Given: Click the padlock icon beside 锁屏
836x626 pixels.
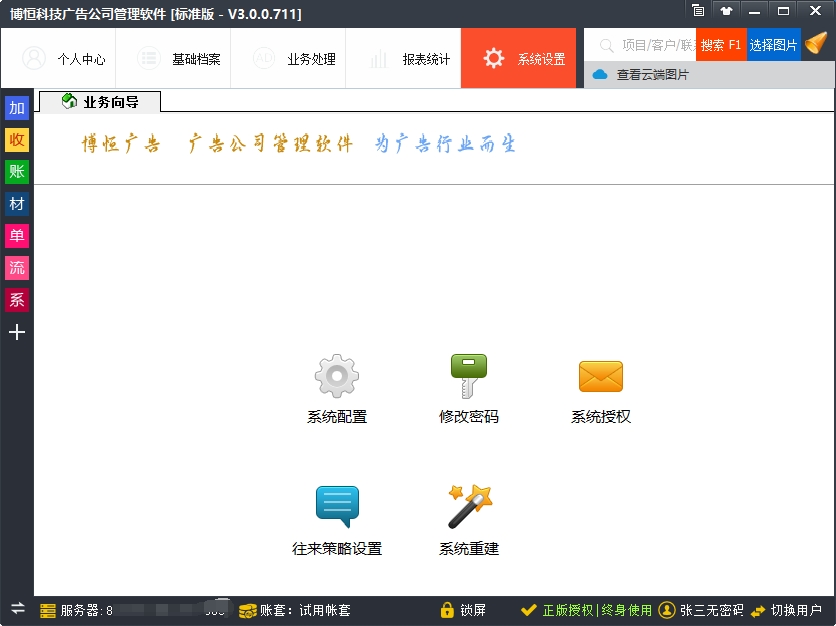Looking at the screenshot, I should 447,610.
